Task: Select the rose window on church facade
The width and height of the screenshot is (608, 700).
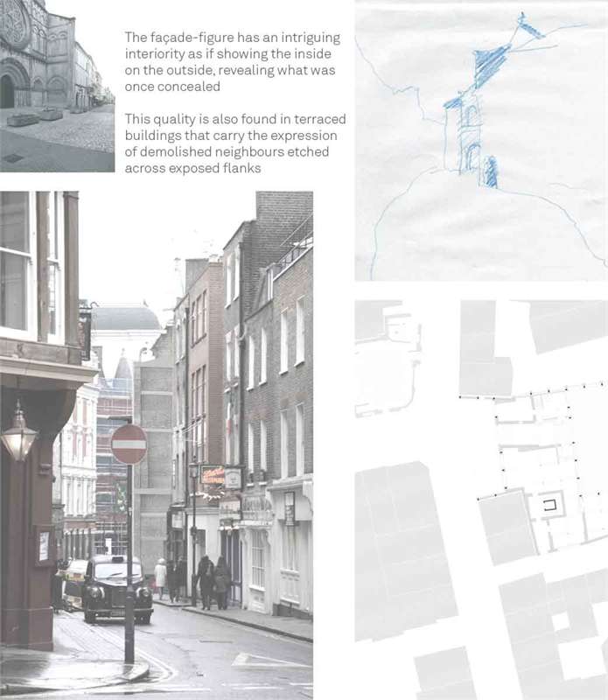Action: click(x=15, y=25)
